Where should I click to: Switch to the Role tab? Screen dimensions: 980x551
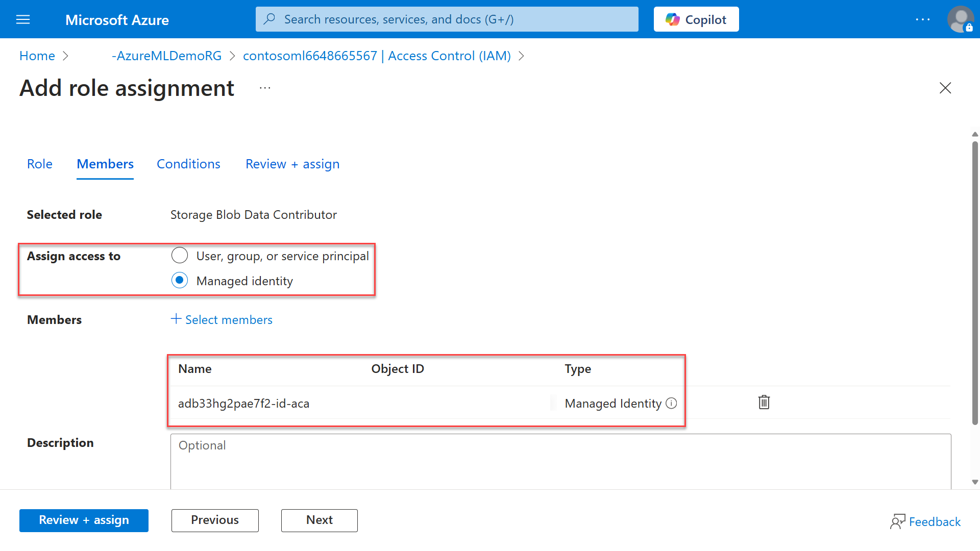(40, 164)
